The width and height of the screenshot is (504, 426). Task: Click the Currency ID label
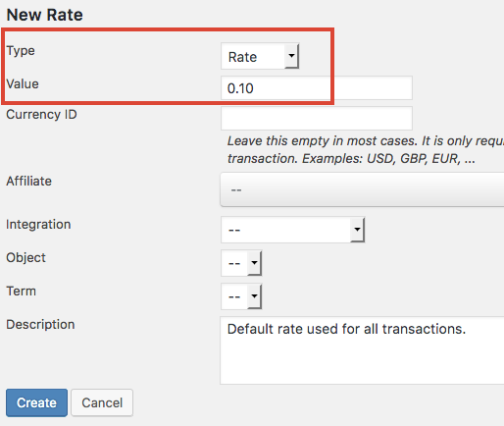41,115
